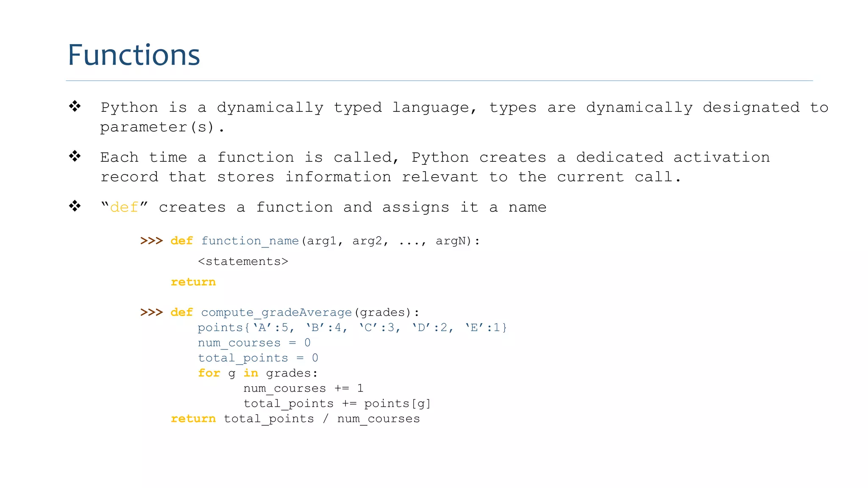Click the num_courses += 1 line
Viewport: 868px width, 488px height.
tap(303, 388)
